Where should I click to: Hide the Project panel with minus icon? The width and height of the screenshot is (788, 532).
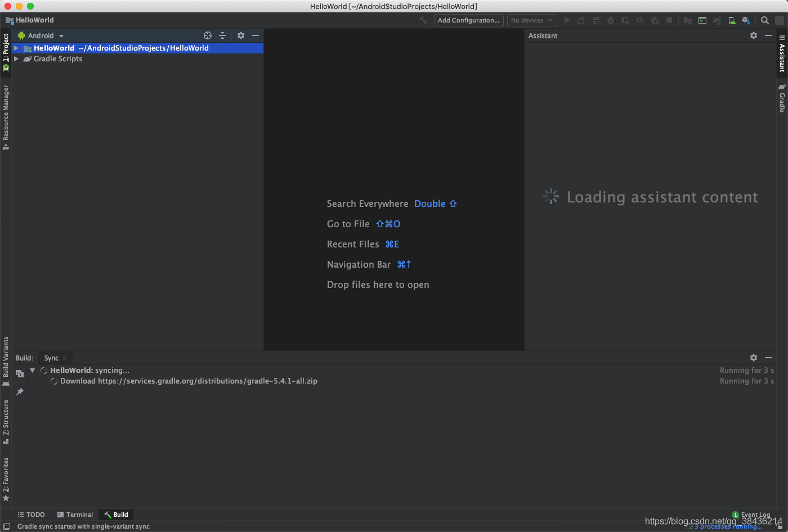(256, 35)
